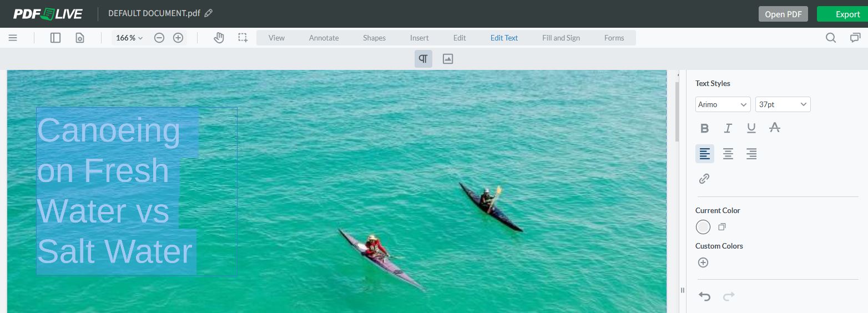Open the Arimo font dropdown
Screen dimensions: 868x313
tap(723, 104)
